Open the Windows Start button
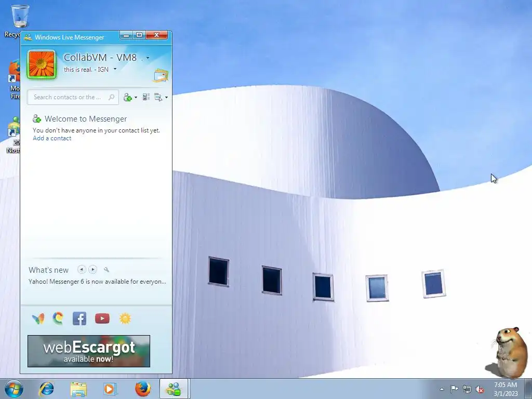The width and height of the screenshot is (532, 399). [x=14, y=389]
